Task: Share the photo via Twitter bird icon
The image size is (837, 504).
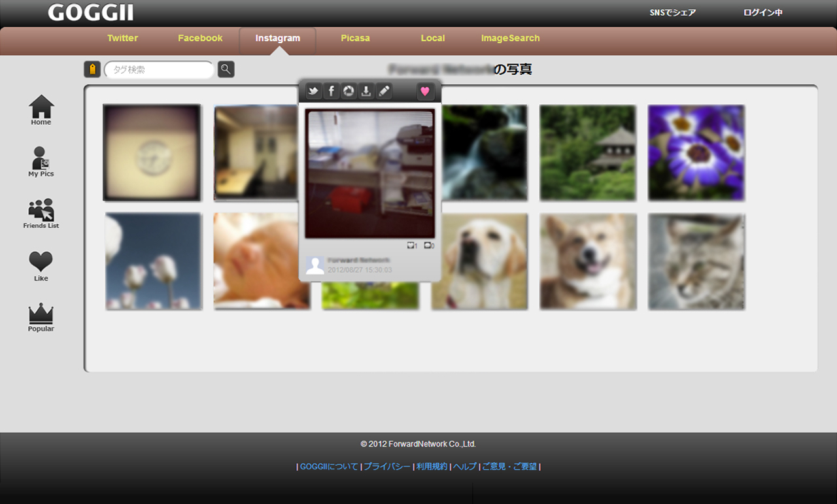Action: [x=313, y=92]
